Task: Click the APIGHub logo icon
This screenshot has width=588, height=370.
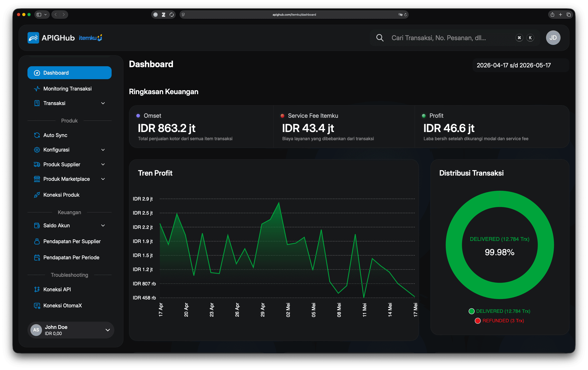Action: (33, 38)
